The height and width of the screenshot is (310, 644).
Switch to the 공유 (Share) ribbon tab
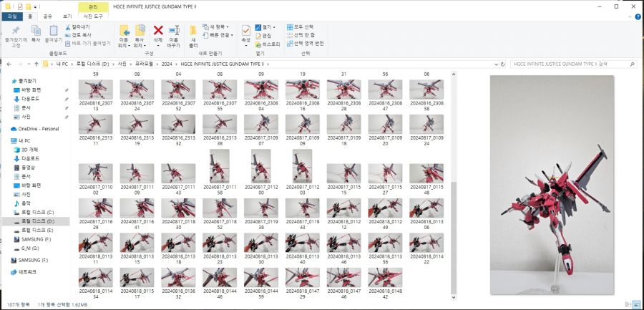pos(48,16)
